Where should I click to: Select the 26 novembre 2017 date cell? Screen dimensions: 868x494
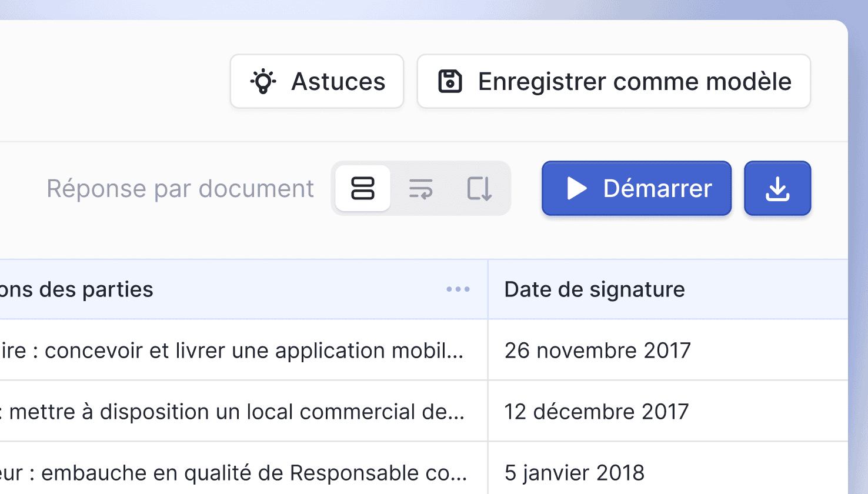click(597, 351)
